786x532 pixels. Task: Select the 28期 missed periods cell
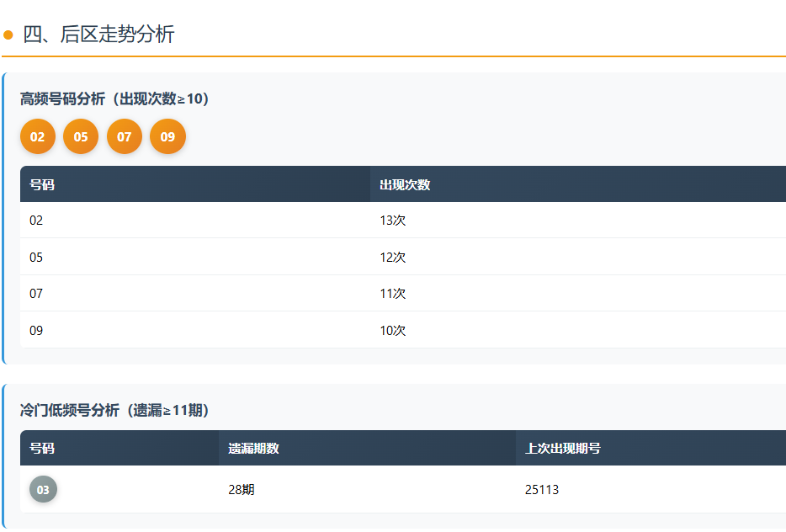click(242, 489)
